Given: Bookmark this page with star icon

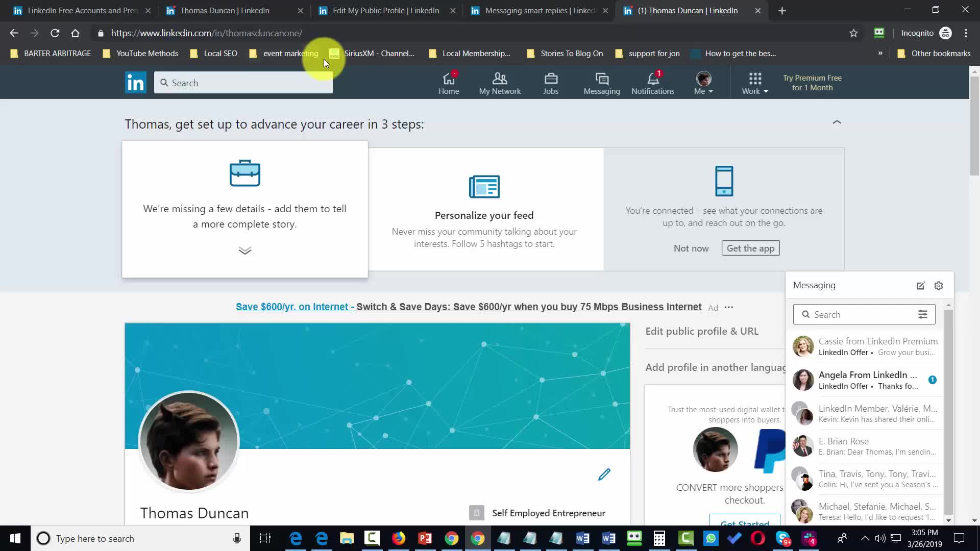Looking at the screenshot, I should [x=853, y=33].
